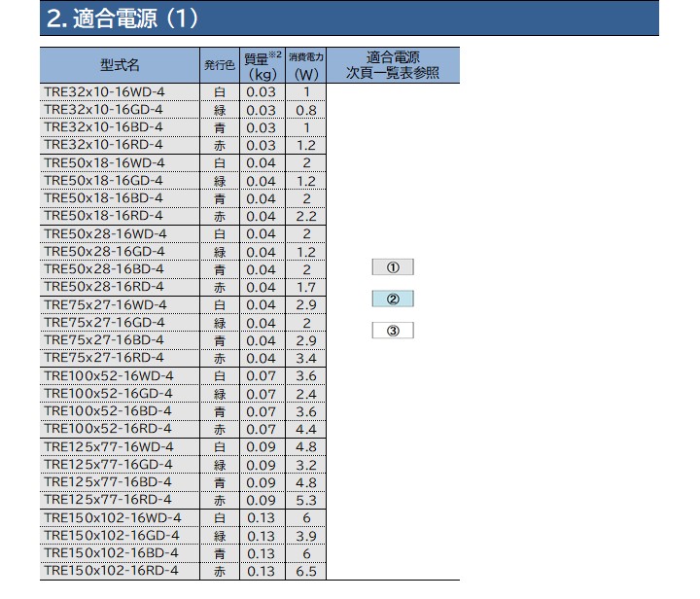Select model TRE125x77-16WD-4
700x599 pixels.
(109, 446)
